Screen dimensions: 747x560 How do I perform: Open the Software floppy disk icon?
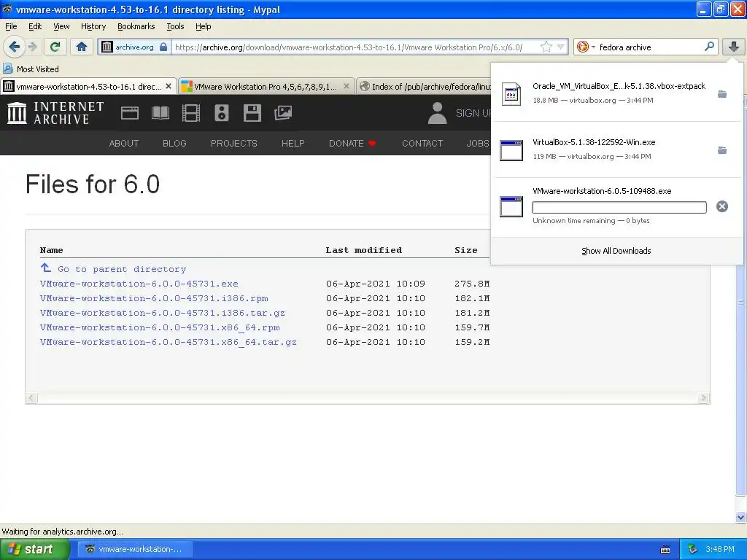tap(252, 113)
